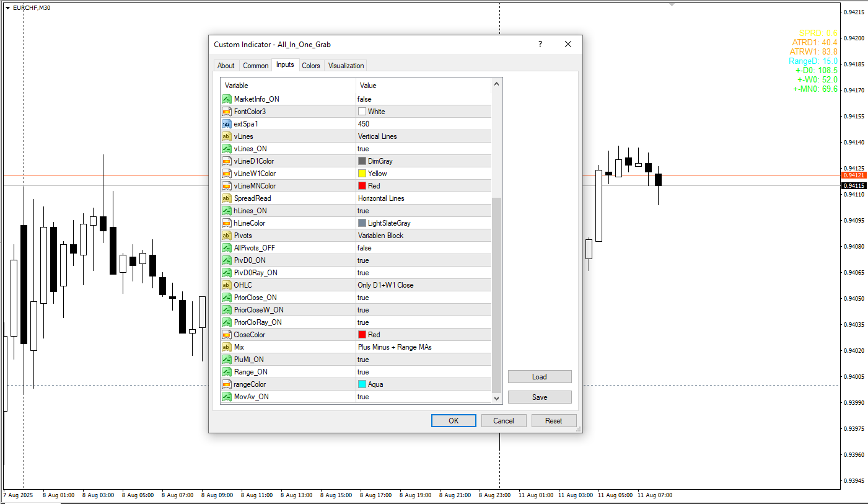Click the vLines_ON boolean icon
This screenshot has height=504, width=868.
coord(226,149)
